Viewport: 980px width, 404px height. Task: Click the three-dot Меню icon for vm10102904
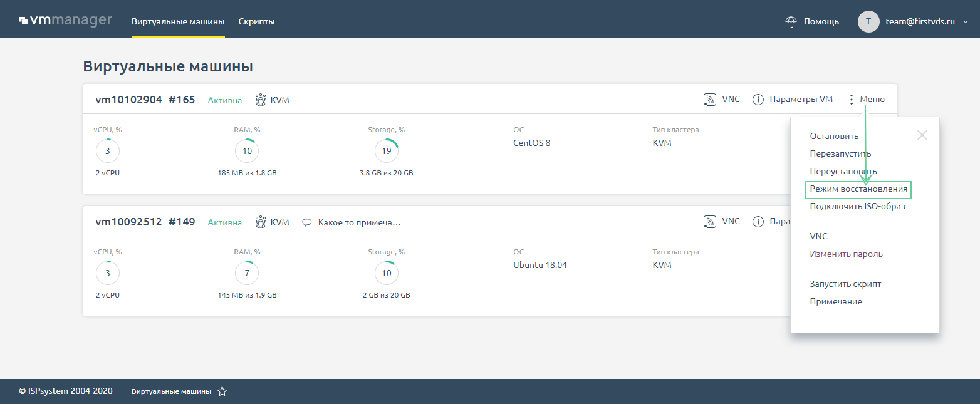(851, 100)
